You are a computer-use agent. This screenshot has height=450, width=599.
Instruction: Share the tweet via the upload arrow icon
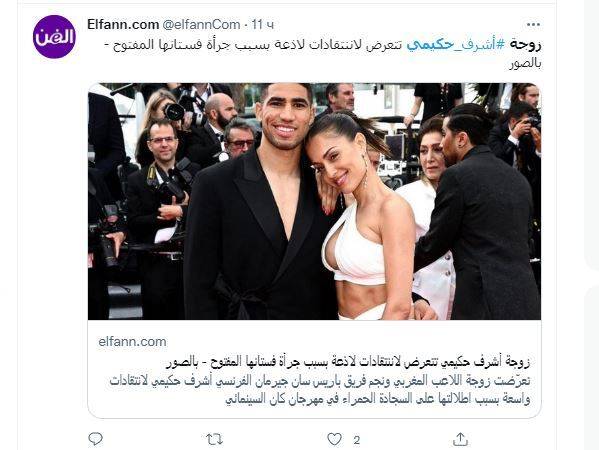(x=460, y=439)
